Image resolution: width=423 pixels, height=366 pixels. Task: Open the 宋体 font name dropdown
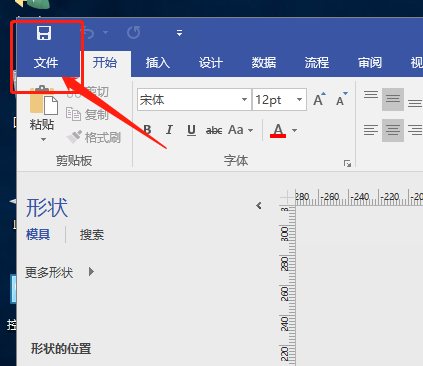244,100
